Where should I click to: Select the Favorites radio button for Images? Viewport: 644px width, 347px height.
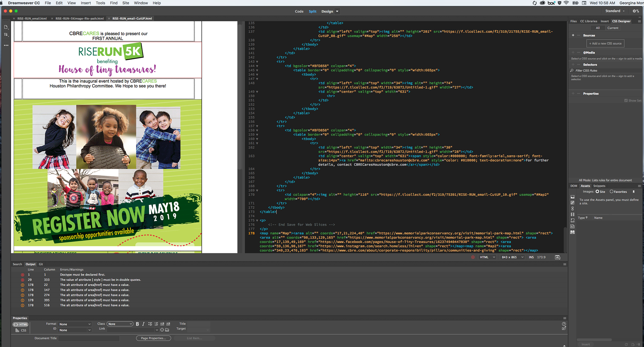[x=611, y=192]
